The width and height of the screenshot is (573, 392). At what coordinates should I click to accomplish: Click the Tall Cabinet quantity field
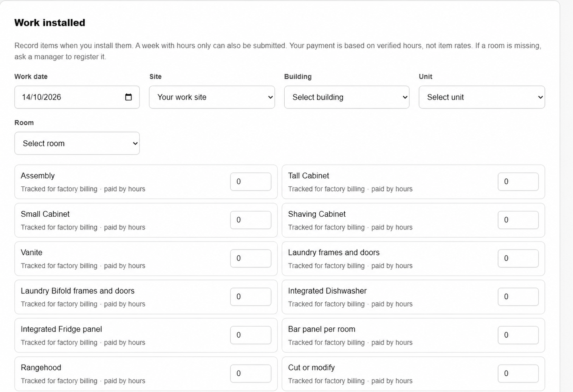point(518,182)
